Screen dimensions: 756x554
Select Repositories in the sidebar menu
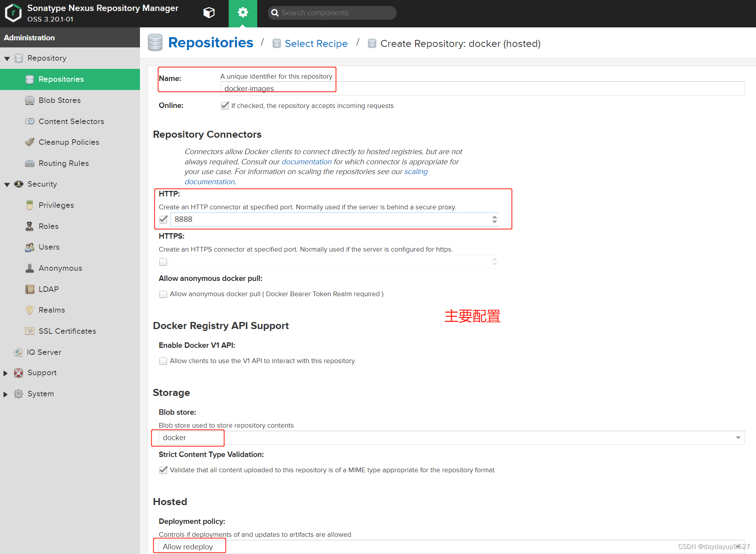(x=61, y=79)
